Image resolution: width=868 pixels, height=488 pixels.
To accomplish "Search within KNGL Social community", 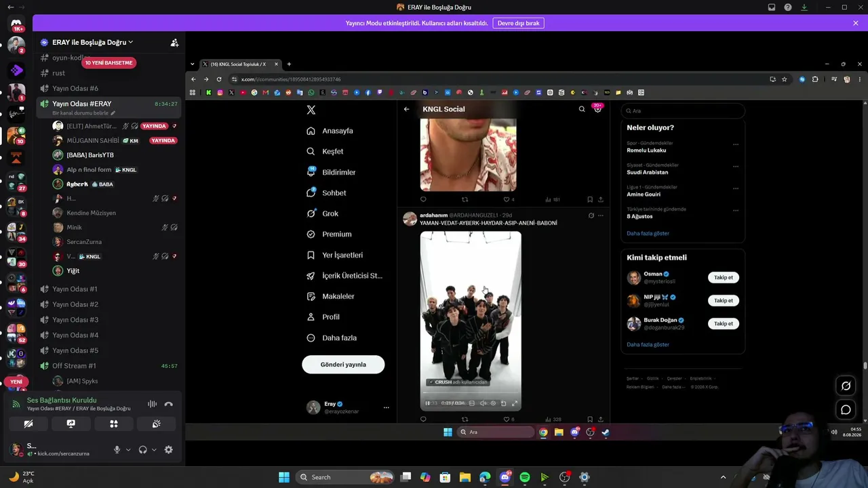I will click(x=582, y=109).
